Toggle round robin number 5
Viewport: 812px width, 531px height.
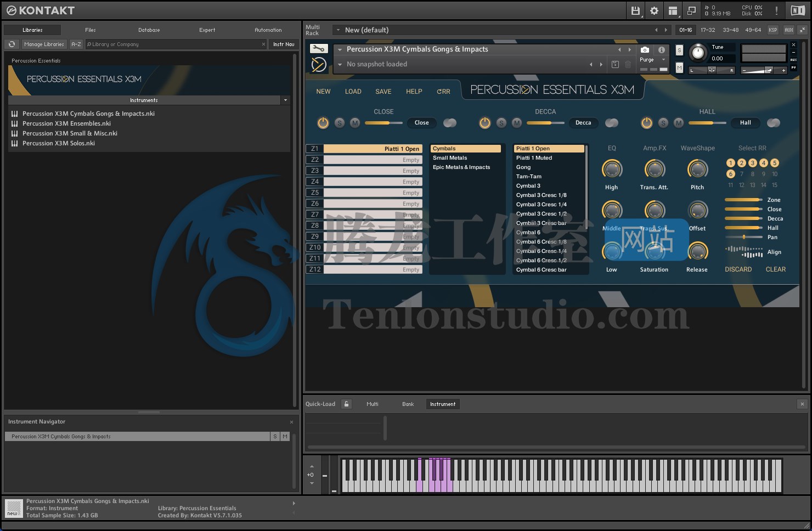coord(775,163)
